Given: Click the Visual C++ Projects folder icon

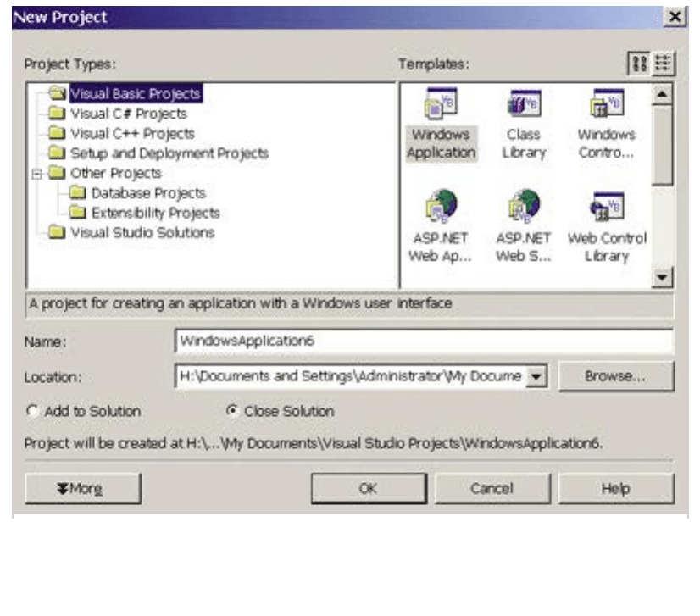Looking at the screenshot, I should [x=57, y=132].
